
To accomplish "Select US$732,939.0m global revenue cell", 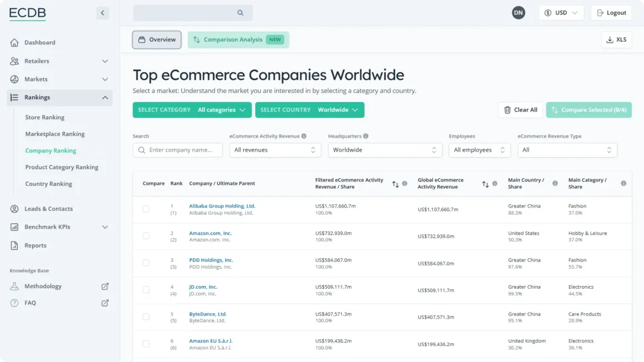I will click(436, 237).
